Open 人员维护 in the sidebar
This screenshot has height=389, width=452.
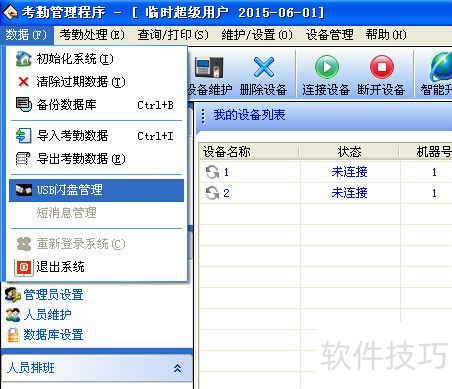[47, 315]
